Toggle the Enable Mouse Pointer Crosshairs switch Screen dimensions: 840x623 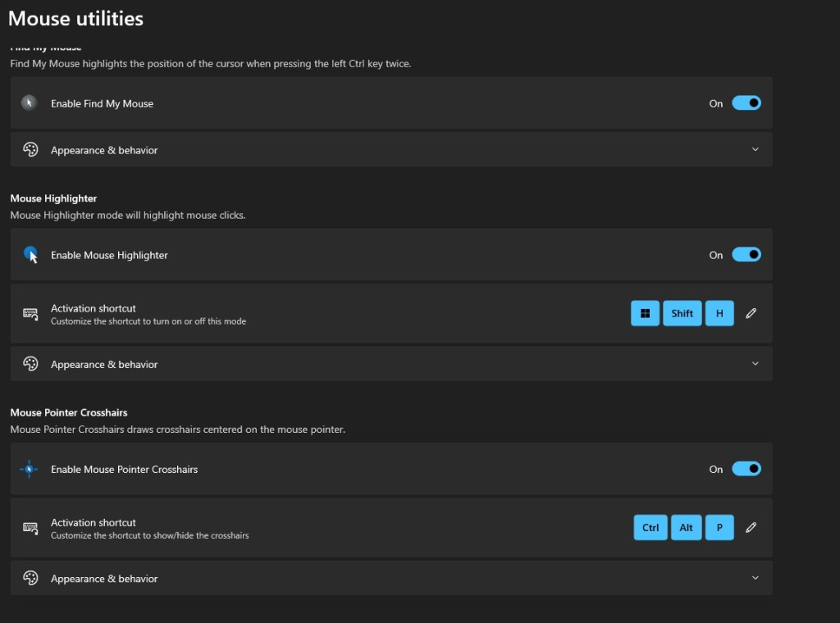[x=746, y=470]
